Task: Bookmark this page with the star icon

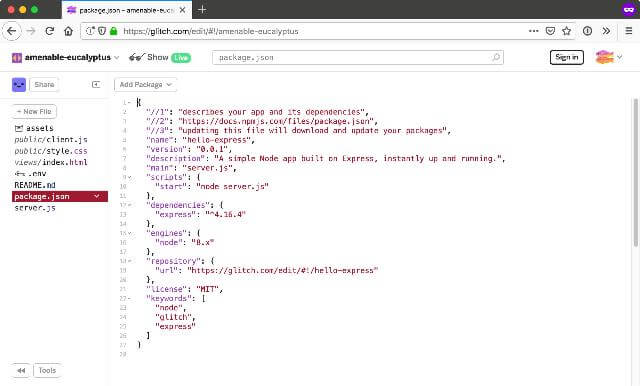Action: pos(567,31)
